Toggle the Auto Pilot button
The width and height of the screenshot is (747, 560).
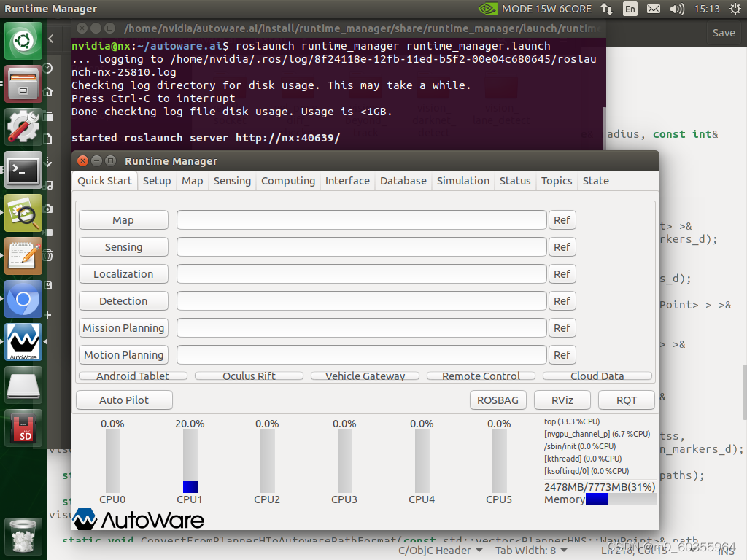click(x=124, y=400)
